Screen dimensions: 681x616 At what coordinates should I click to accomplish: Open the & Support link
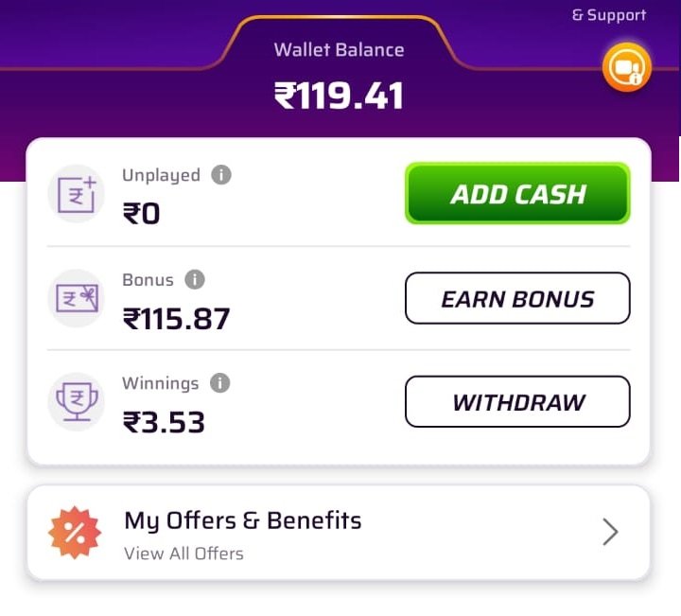[609, 15]
